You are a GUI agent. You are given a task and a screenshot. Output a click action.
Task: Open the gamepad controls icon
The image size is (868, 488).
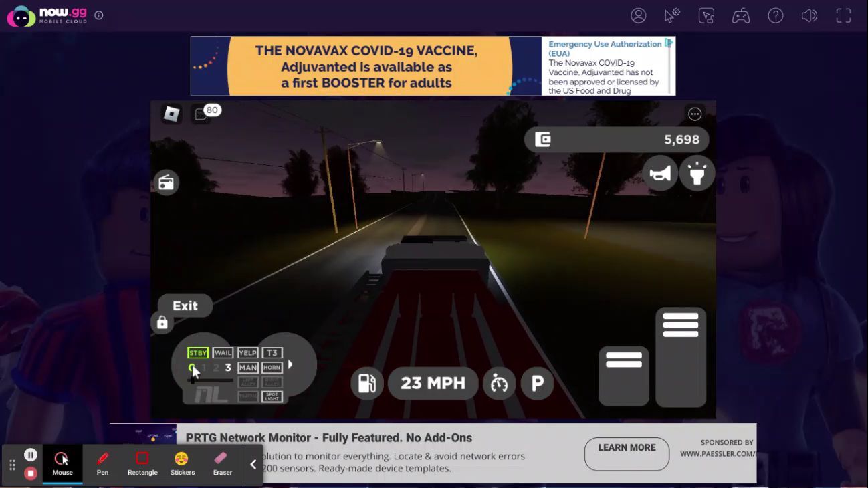click(x=740, y=16)
